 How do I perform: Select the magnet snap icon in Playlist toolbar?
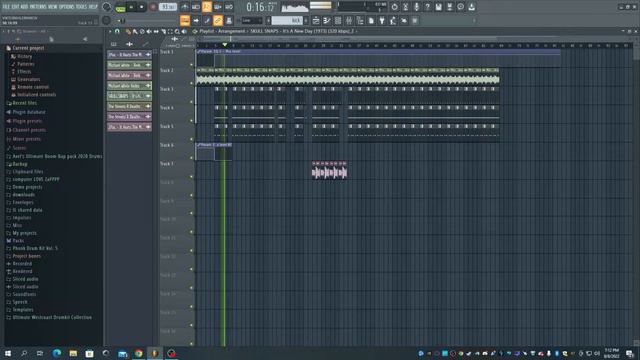[x=117, y=31]
